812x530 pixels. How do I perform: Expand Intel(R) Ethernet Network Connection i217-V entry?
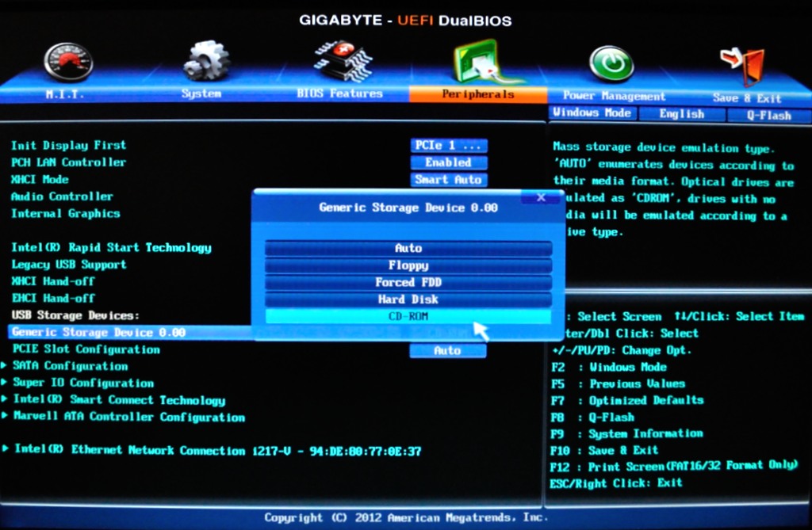point(217,450)
